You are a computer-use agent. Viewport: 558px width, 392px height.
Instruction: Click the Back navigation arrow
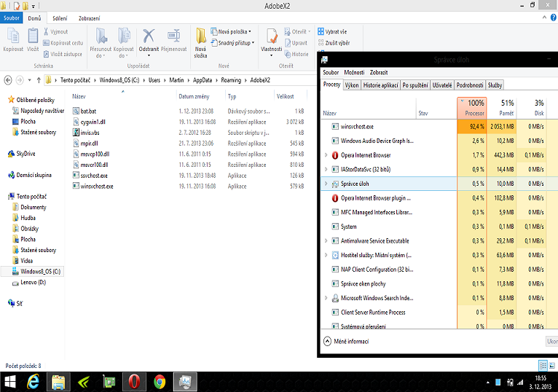pyautogui.click(x=8, y=80)
